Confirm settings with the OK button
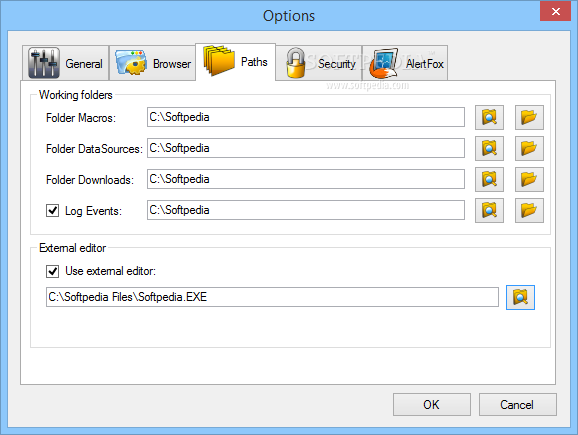Image resolution: width=578 pixels, height=435 pixels. click(x=432, y=404)
